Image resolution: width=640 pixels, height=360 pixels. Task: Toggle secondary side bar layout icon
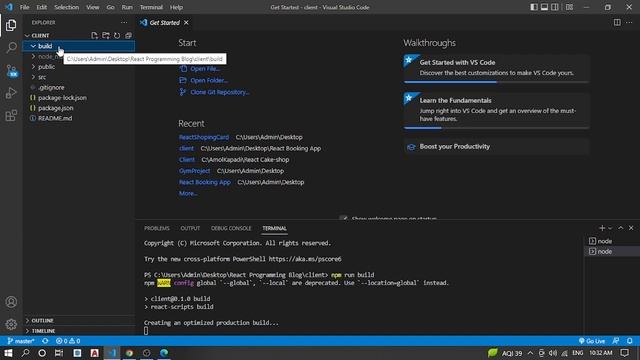[x=555, y=7]
